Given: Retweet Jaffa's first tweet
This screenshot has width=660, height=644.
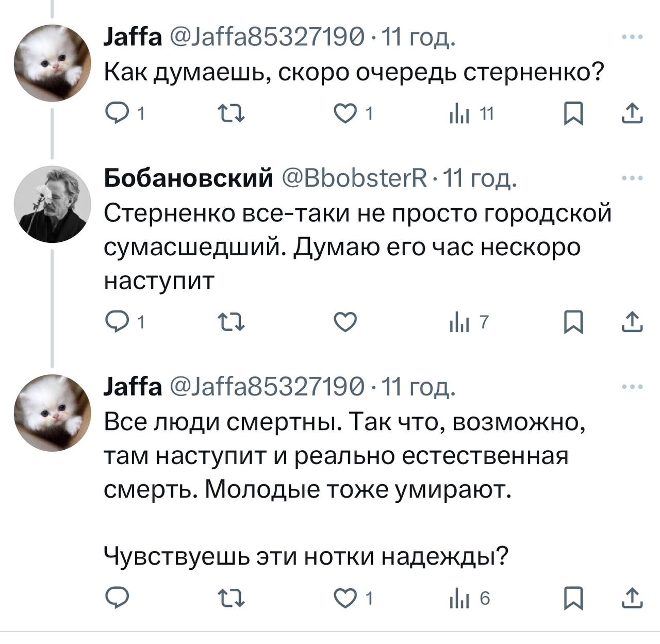Looking at the screenshot, I should click(x=230, y=113).
